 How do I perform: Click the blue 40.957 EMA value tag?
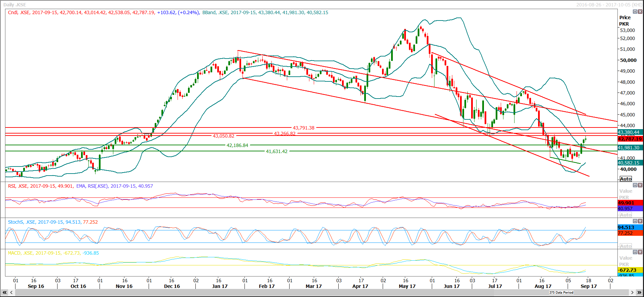pos(631,209)
